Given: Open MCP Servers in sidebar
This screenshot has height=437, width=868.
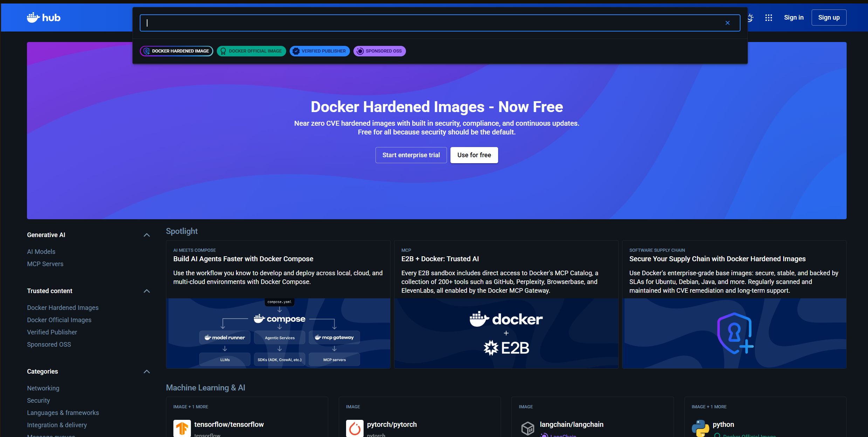Looking at the screenshot, I should click(45, 264).
